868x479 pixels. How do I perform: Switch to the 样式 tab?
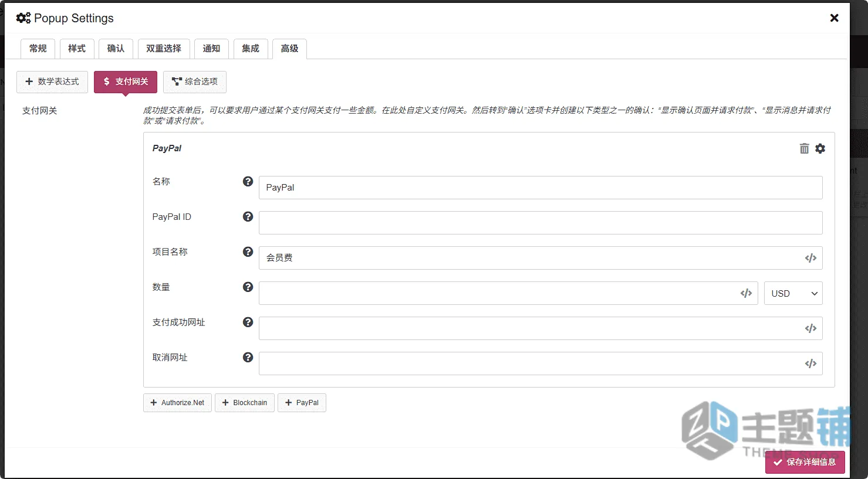[x=77, y=49]
